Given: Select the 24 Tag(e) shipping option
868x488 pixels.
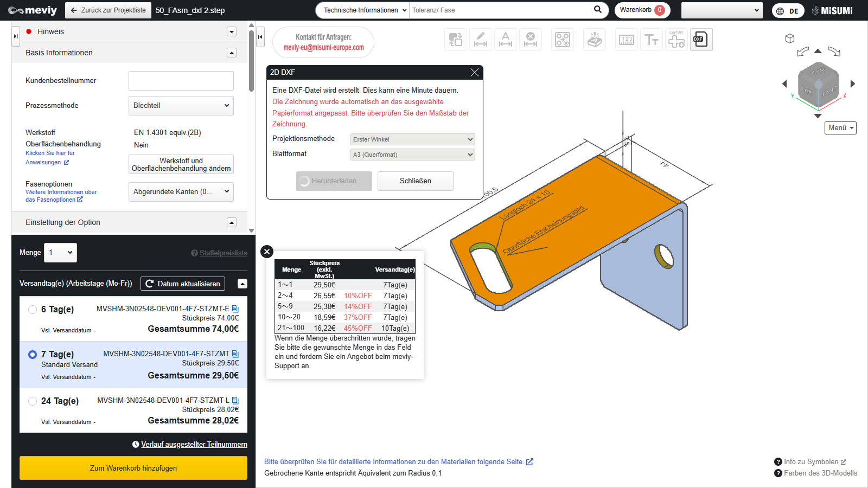Looking at the screenshot, I should tap(33, 401).
